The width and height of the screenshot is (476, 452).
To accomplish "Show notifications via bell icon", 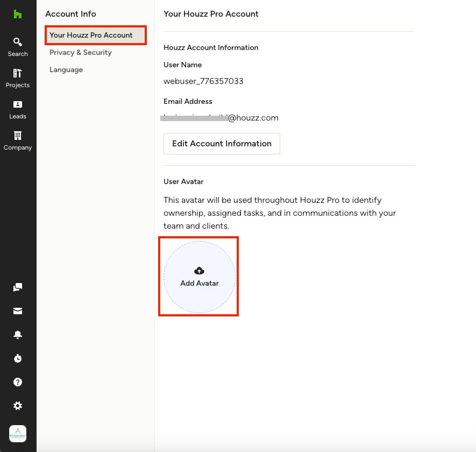I will point(18,335).
